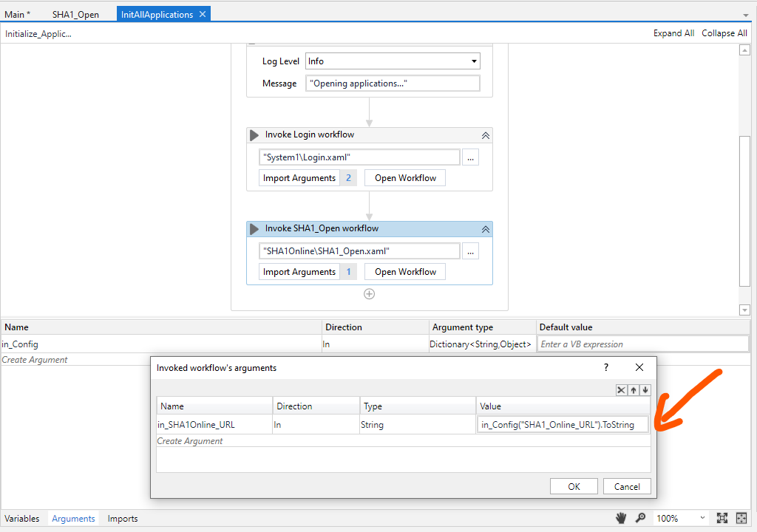Click the Message input field containing Opening applications
This screenshot has width=757, height=532.
pos(393,83)
